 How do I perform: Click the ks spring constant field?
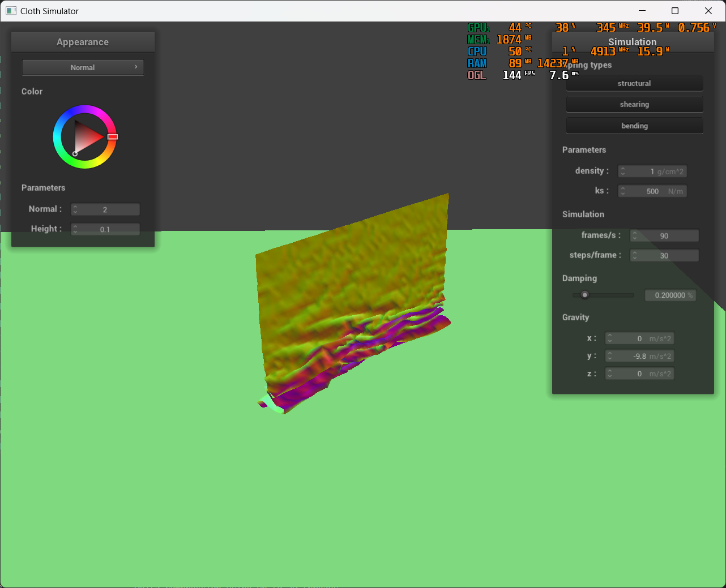[652, 191]
